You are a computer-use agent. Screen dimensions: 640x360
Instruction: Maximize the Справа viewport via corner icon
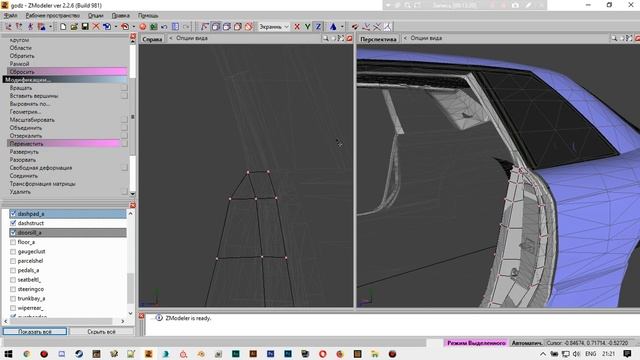point(341,38)
